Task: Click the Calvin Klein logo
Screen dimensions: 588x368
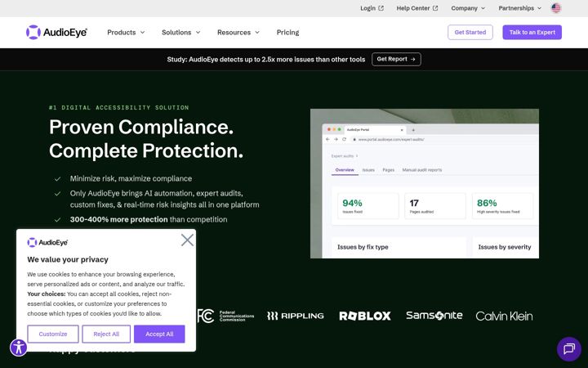Action: click(x=504, y=316)
